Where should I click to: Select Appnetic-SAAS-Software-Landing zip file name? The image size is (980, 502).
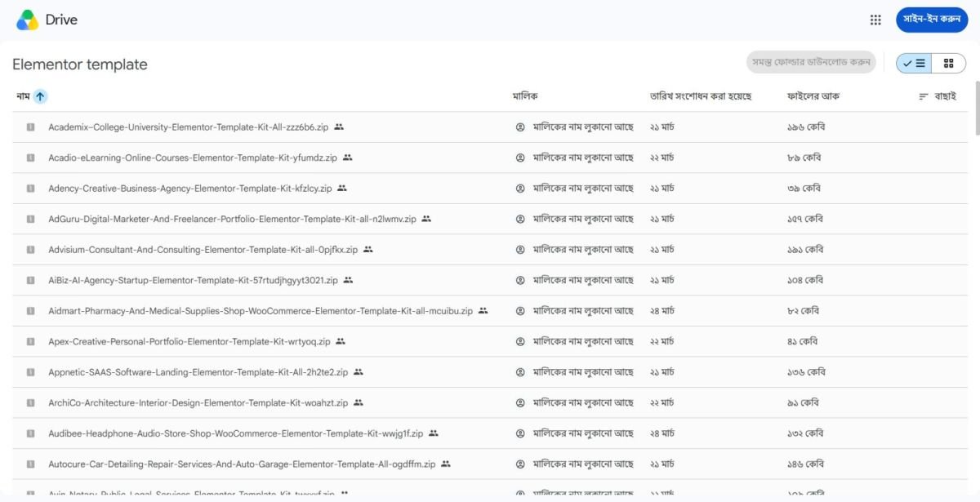point(198,372)
